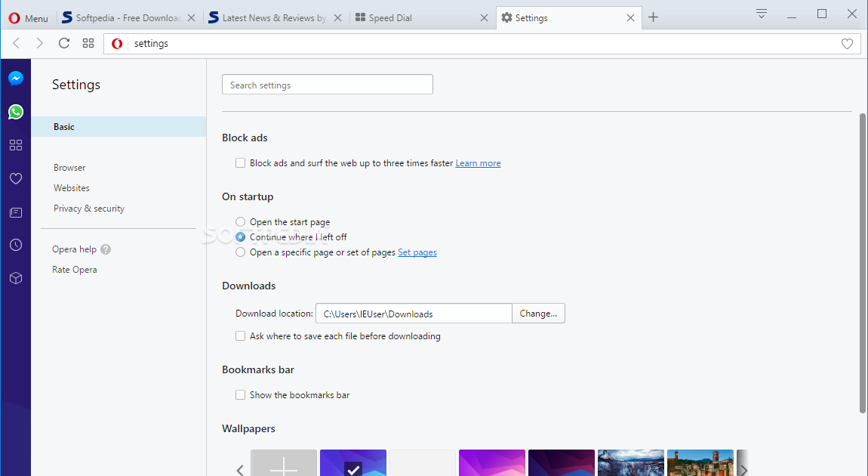Viewport: 868px width, 476px height.
Task: Close the Speed Dial tab
Action: pos(484,17)
